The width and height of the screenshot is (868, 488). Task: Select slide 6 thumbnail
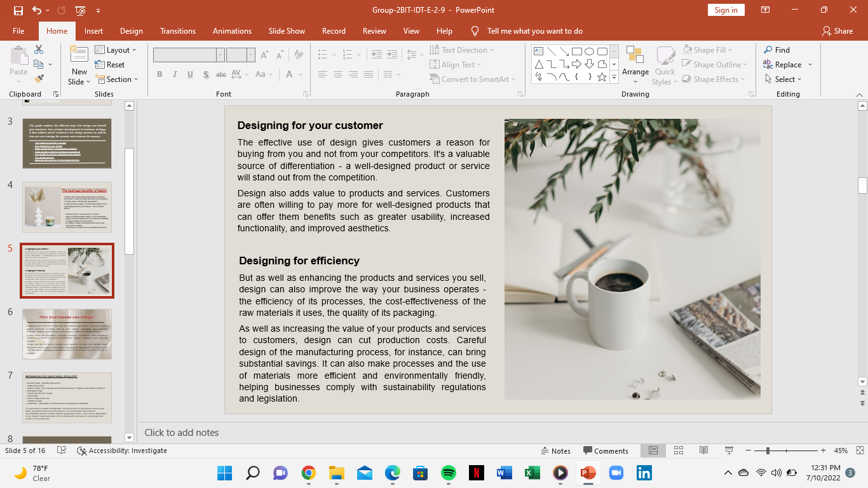[67, 334]
